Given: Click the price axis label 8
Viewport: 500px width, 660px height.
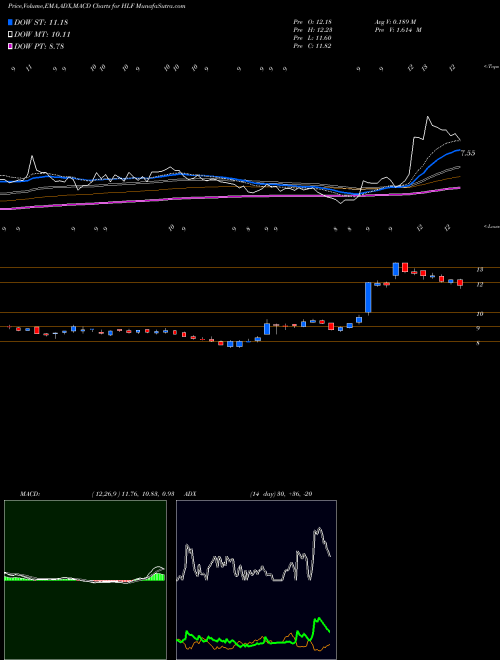Looking at the screenshot, I should (x=479, y=343).
